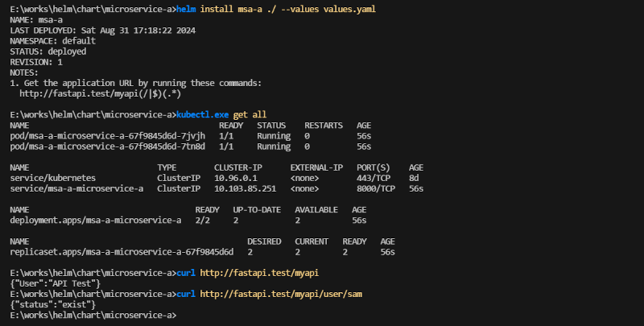Click pod name ending in '7jvjh'
The height and width of the screenshot is (326, 644).
tap(108, 136)
